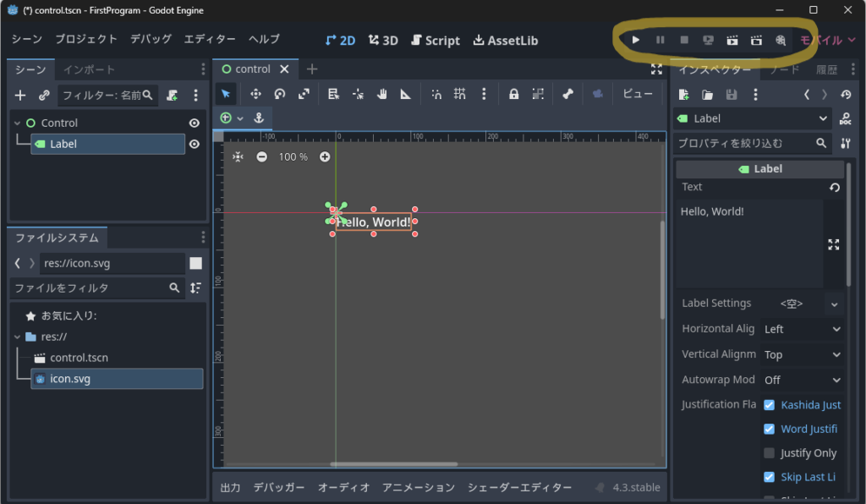Open the デバッグ menu
The image size is (866, 504).
point(151,39)
